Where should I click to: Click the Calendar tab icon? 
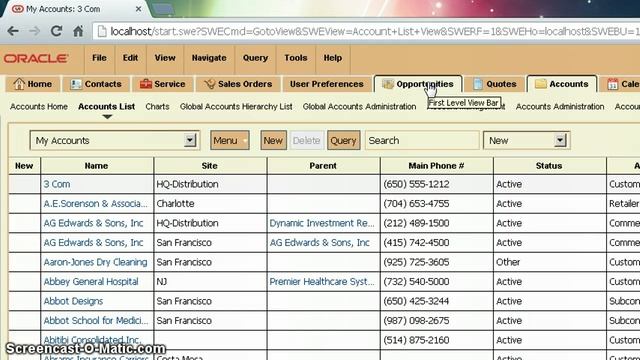coord(613,84)
